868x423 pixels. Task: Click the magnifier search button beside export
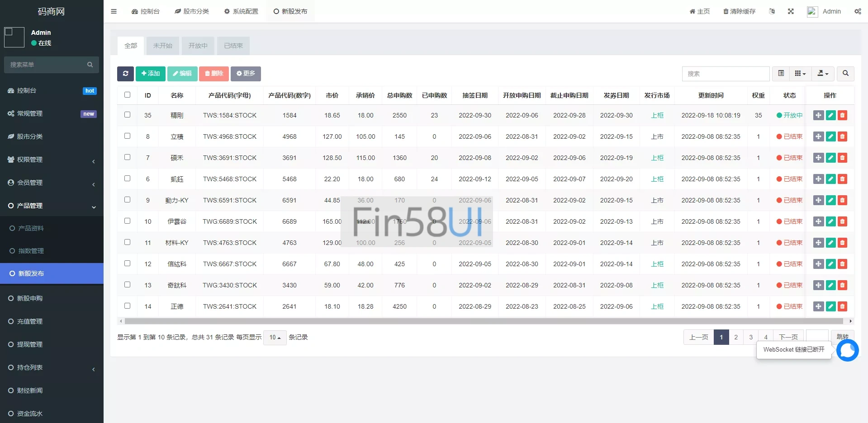(x=845, y=74)
